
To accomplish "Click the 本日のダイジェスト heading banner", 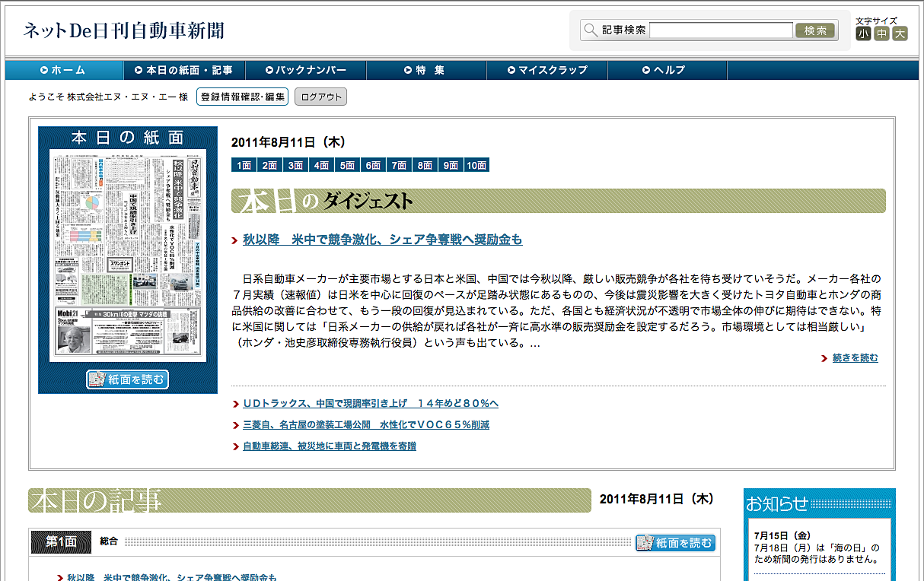I will [x=559, y=201].
